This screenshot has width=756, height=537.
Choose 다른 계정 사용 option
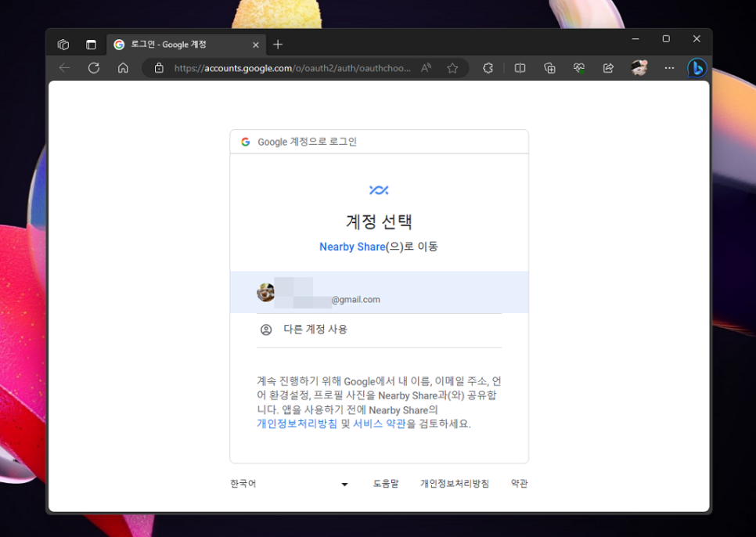379,330
